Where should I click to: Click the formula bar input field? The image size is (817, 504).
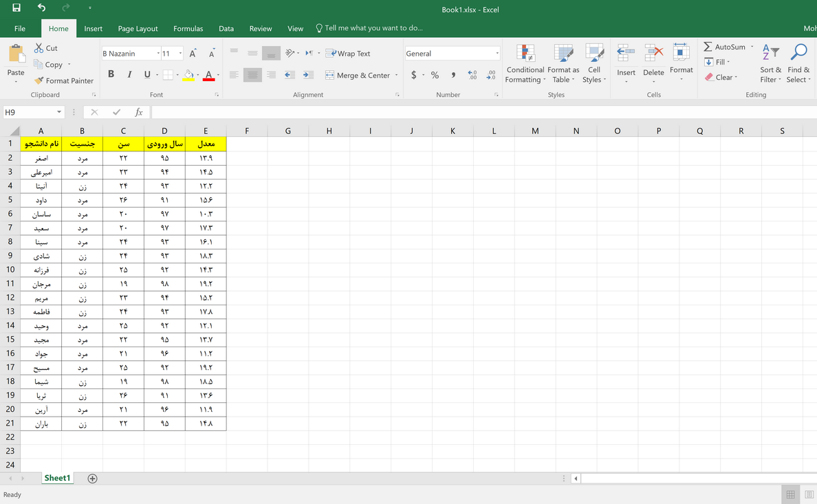[481, 112]
